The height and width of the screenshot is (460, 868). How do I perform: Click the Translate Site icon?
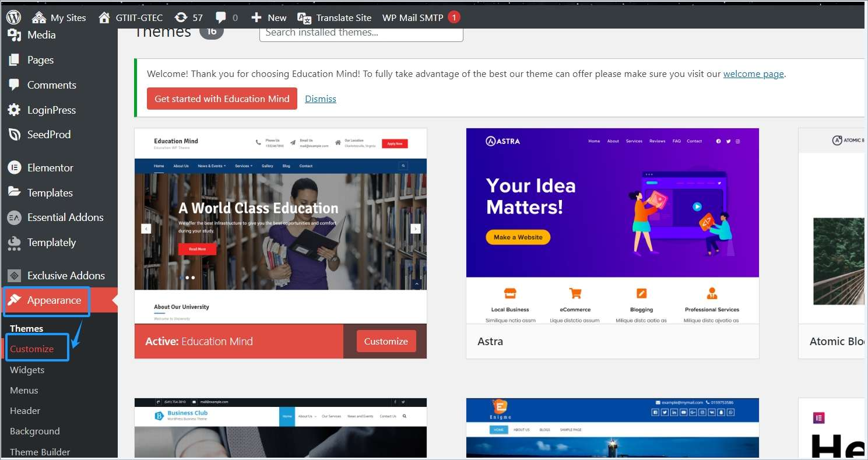(x=304, y=17)
